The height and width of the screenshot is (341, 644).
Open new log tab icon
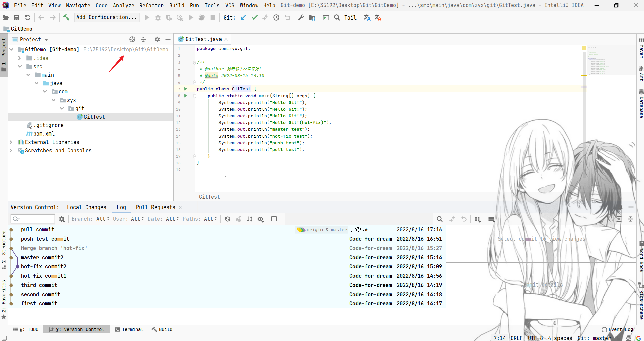(274, 219)
